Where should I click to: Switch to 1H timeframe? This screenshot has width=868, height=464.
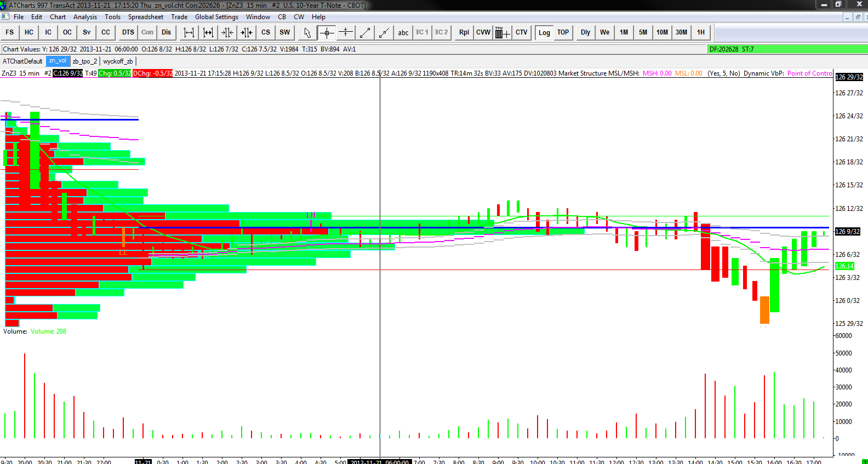pos(701,32)
